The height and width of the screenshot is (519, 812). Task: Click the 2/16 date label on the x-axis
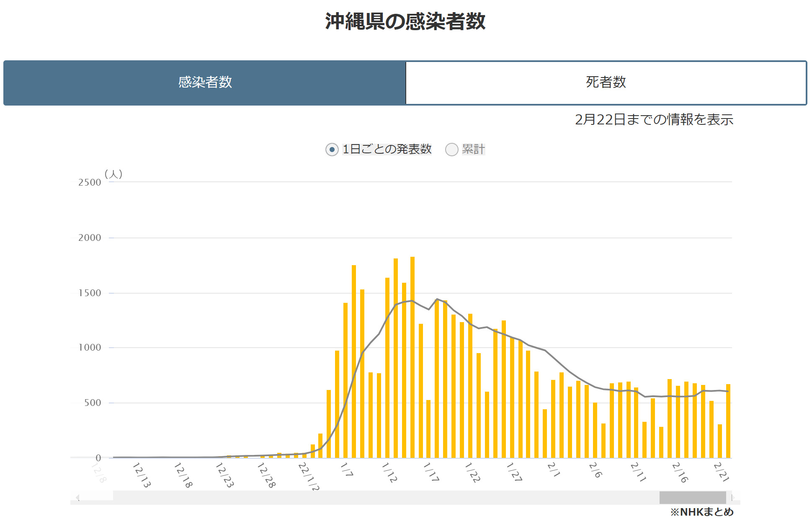tap(680, 473)
